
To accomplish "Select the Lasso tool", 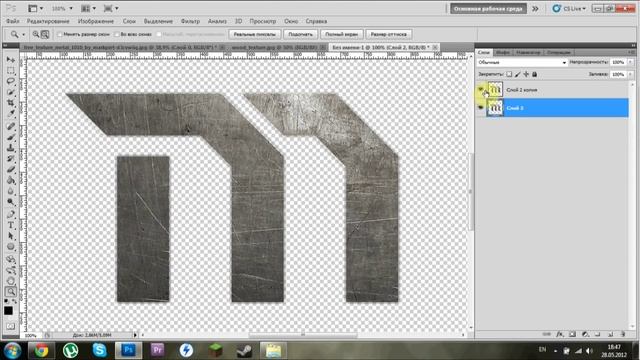I will point(10,81).
